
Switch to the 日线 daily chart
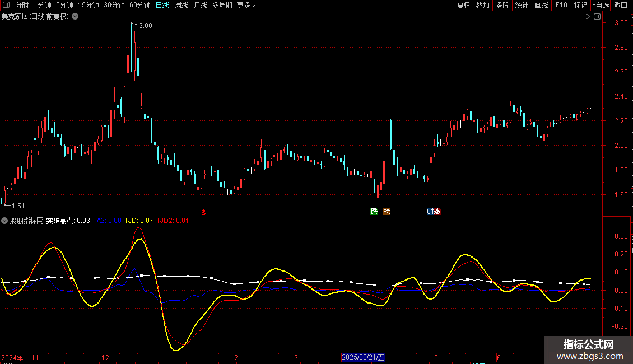tap(162, 5)
